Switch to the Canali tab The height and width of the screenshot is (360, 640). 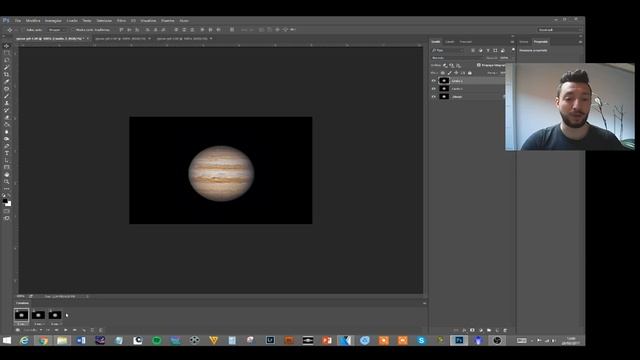[x=449, y=42]
